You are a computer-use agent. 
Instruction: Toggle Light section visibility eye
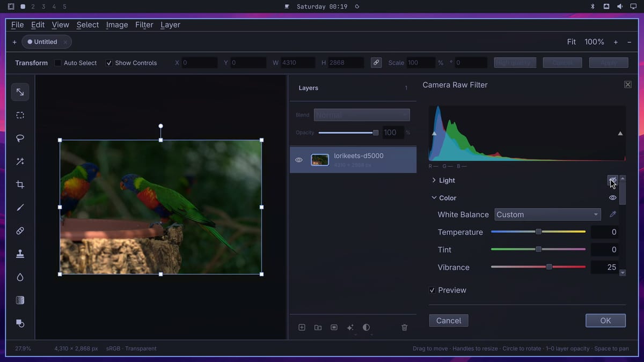coord(612,180)
